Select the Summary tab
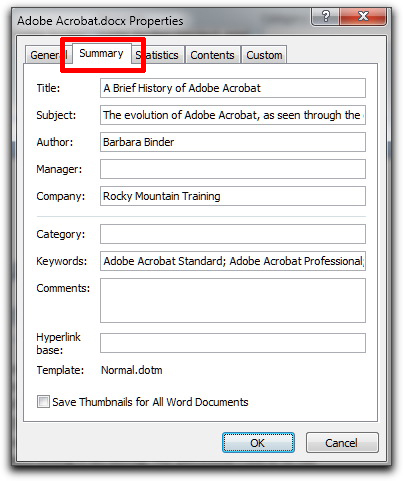Viewport: 403px width, 481px height. [x=101, y=53]
